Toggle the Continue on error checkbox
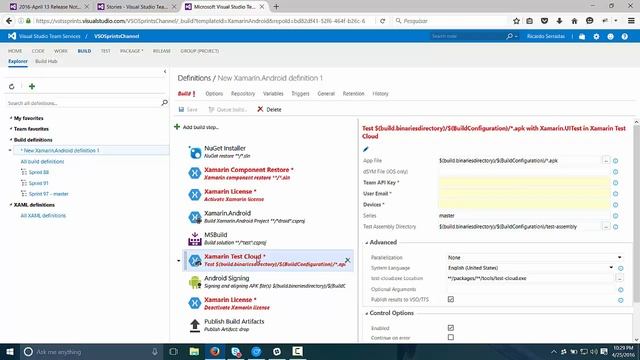Screen dimensions: 640x360 click(x=451, y=337)
